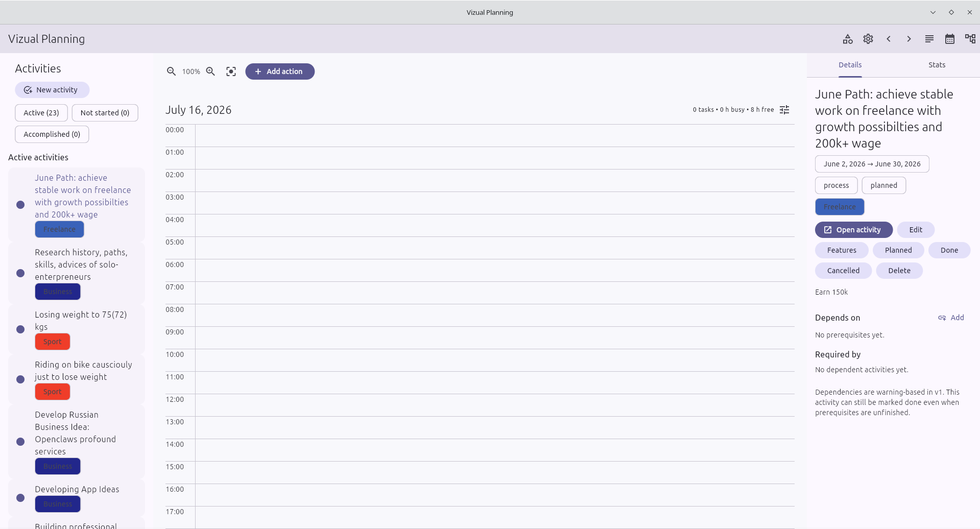980x529 pixels.
Task: Filter by Active (23) chip
Action: (x=41, y=113)
